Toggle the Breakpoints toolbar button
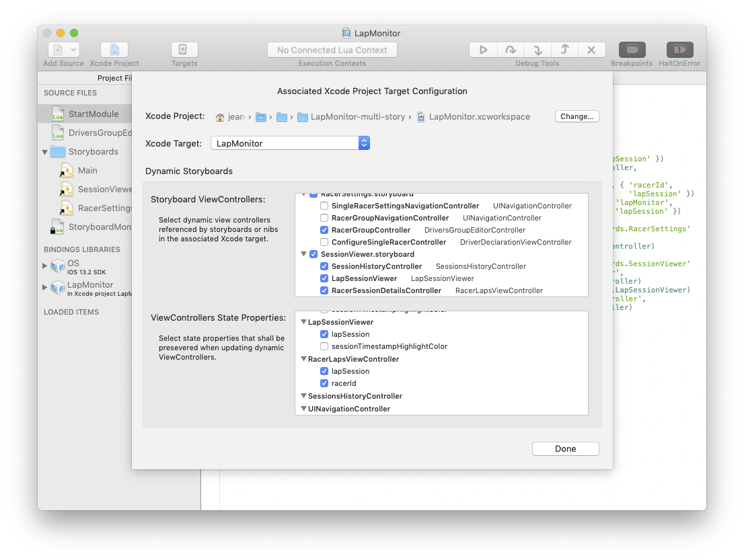 (632, 50)
